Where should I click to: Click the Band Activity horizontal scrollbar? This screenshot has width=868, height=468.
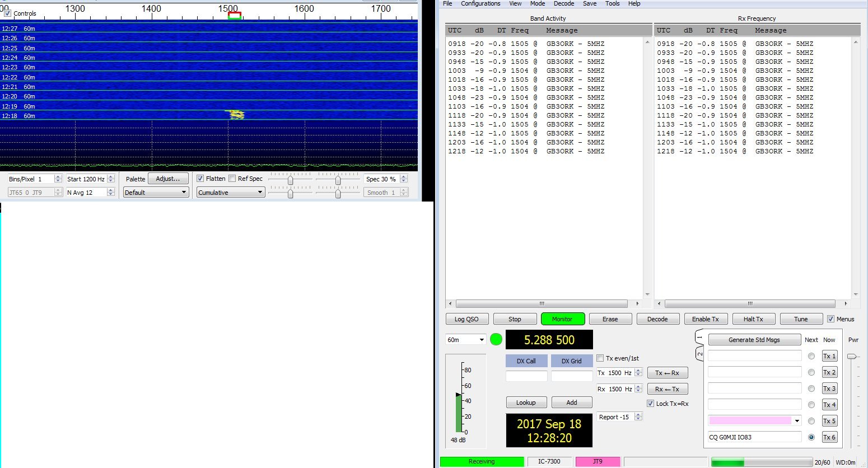click(x=542, y=303)
